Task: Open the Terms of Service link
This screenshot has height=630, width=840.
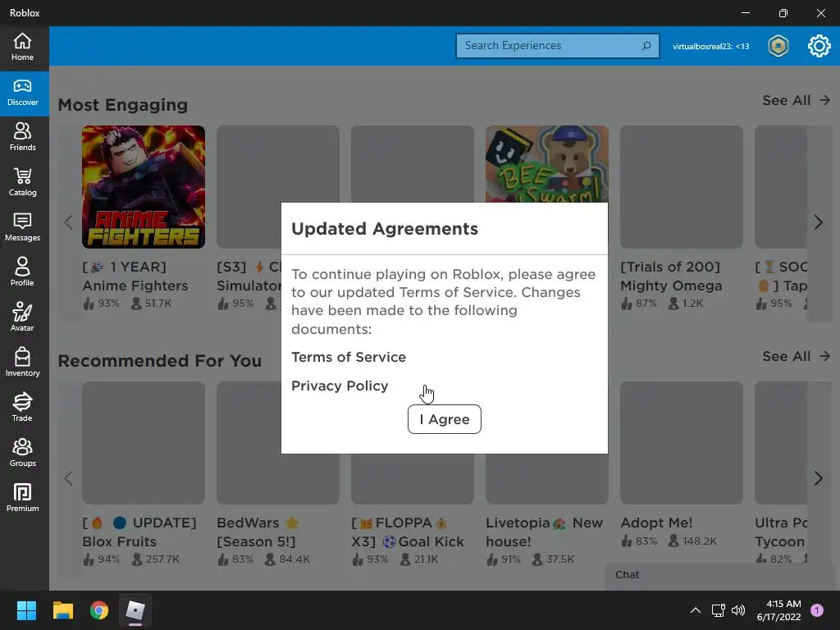Action: [x=349, y=358]
